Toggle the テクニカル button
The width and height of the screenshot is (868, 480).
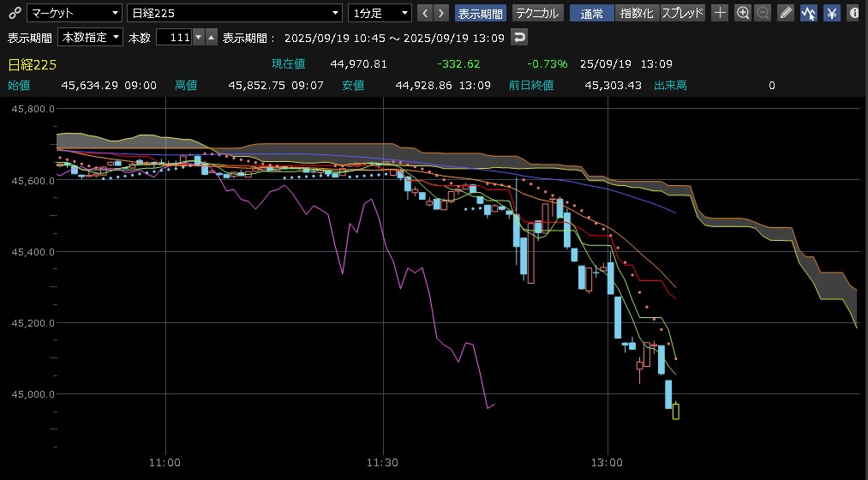537,14
